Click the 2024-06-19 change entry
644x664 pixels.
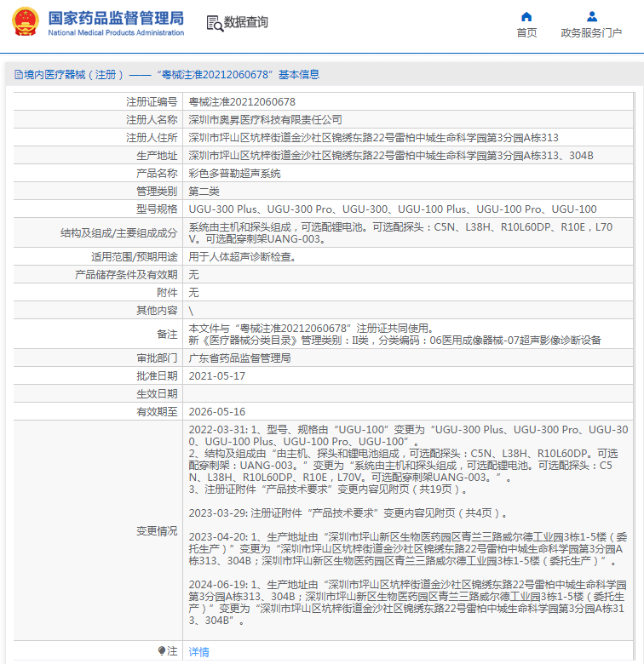[x=407, y=603]
